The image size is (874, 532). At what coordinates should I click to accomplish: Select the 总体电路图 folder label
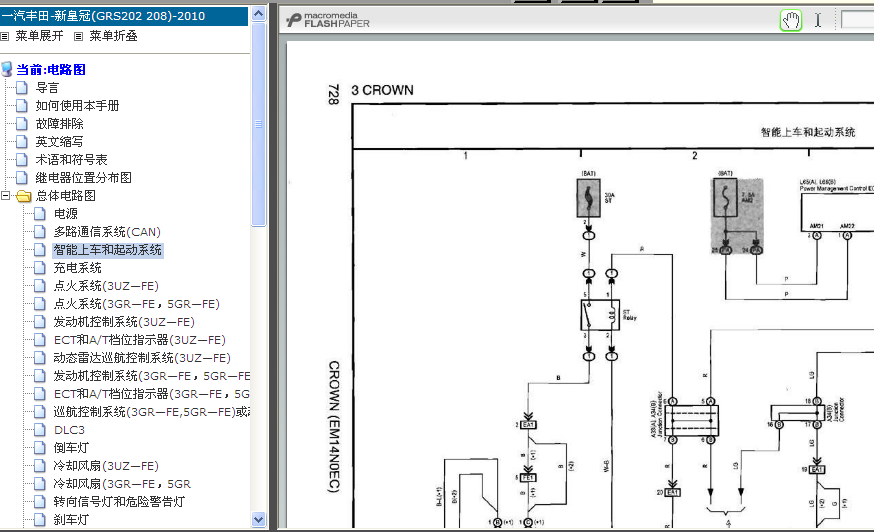[66, 196]
